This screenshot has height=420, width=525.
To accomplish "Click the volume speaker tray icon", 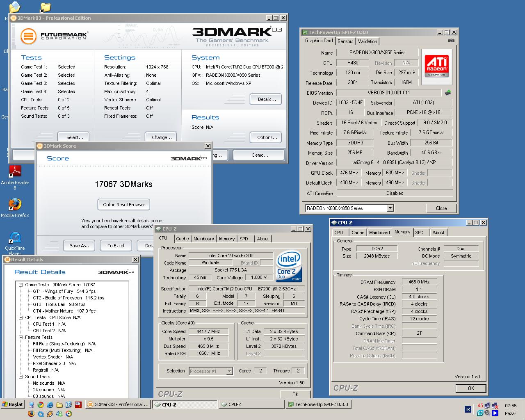I will pyautogui.click(x=487, y=413).
